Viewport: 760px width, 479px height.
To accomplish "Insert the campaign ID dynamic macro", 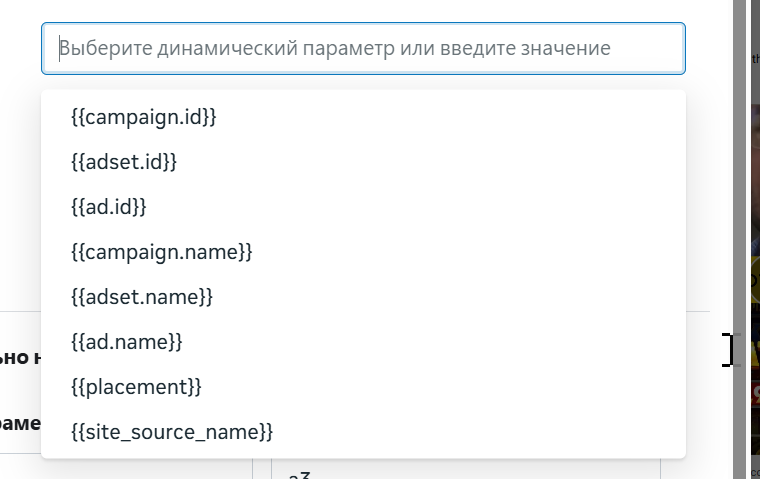I will 144,117.
